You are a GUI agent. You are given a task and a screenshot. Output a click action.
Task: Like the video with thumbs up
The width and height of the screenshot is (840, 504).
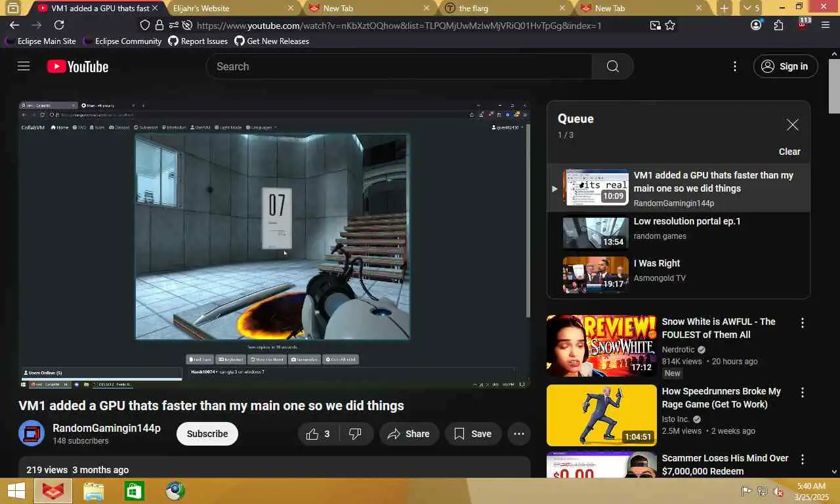(x=318, y=434)
